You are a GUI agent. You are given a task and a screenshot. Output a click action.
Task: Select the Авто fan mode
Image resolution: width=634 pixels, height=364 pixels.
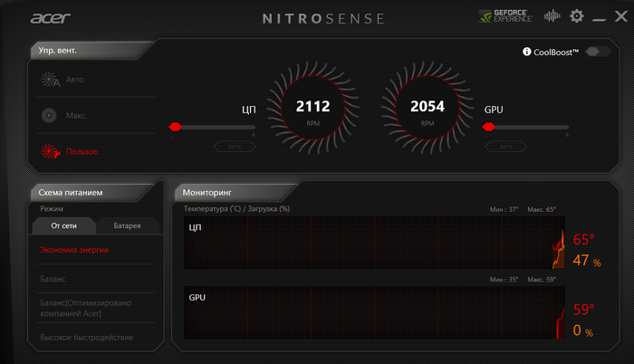(x=62, y=80)
